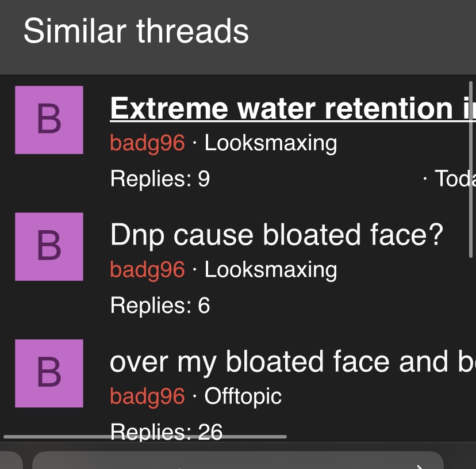
Task: Click the vertical scrollbar on the right
Action: 470,170
